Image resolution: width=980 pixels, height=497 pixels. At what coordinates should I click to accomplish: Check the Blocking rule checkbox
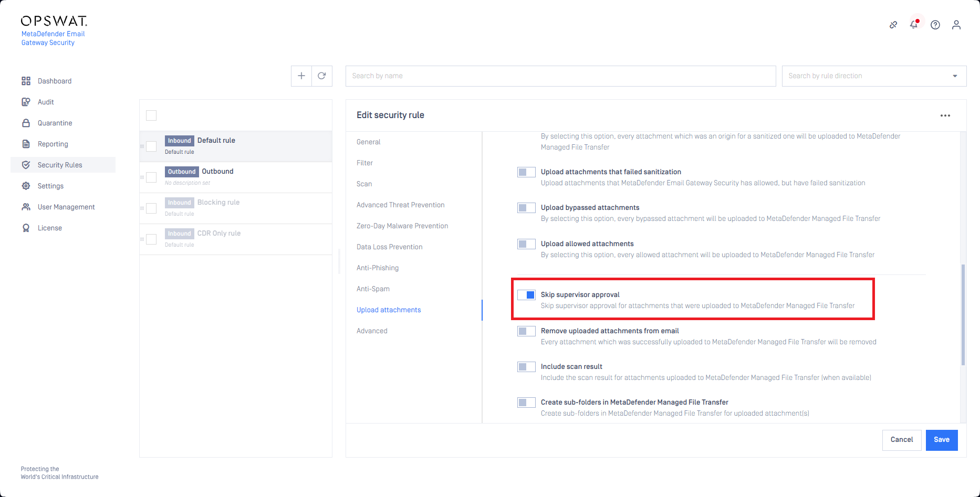coord(151,208)
